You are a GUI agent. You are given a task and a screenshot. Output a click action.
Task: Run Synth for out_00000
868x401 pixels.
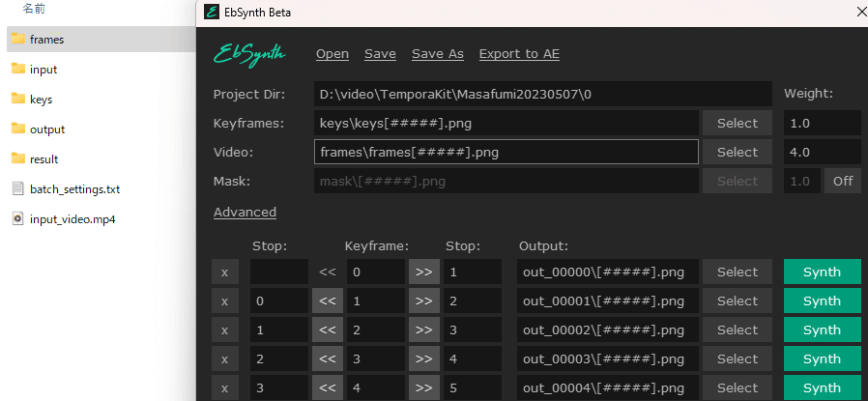(x=822, y=272)
